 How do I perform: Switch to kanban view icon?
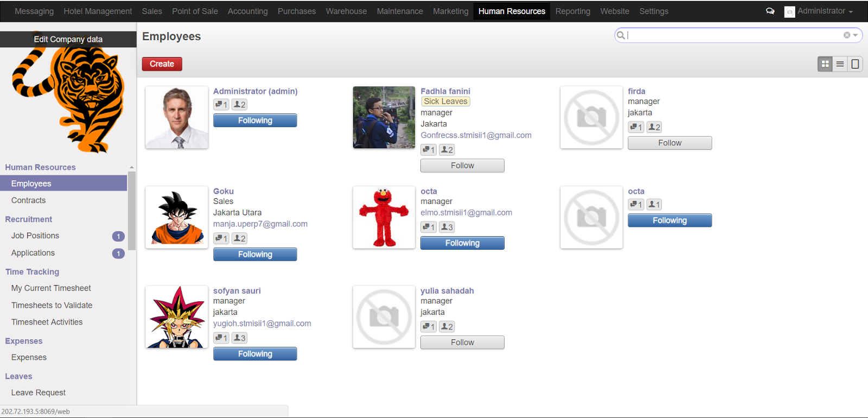tap(825, 64)
